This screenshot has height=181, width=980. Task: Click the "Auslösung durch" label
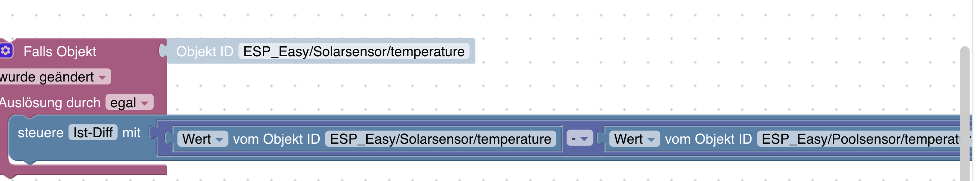(x=50, y=103)
